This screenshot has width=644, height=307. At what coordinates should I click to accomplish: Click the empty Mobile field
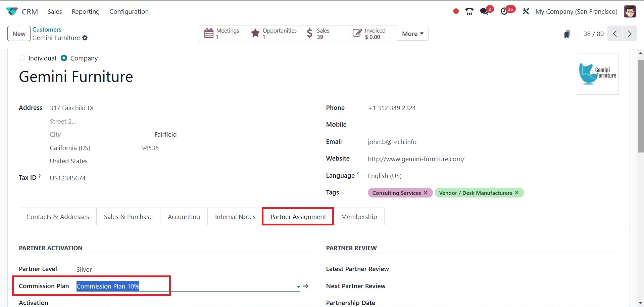tap(493, 125)
